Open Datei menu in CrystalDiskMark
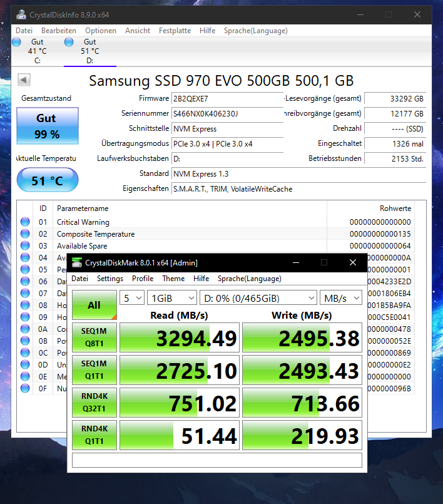The width and height of the screenshot is (443, 504). click(x=79, y=279)
